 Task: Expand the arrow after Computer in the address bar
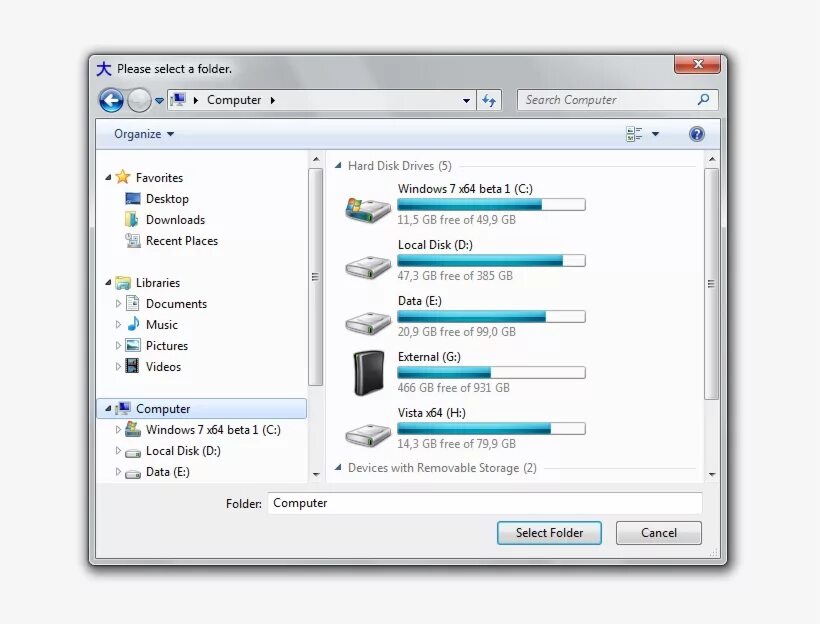click(x=272, y=100)
